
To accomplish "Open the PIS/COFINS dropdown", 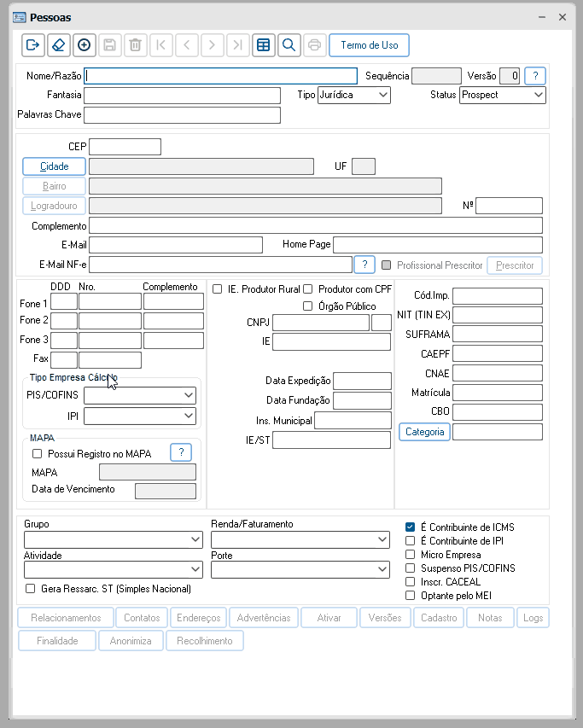I will pyautogui.click(x=140, y=395).
